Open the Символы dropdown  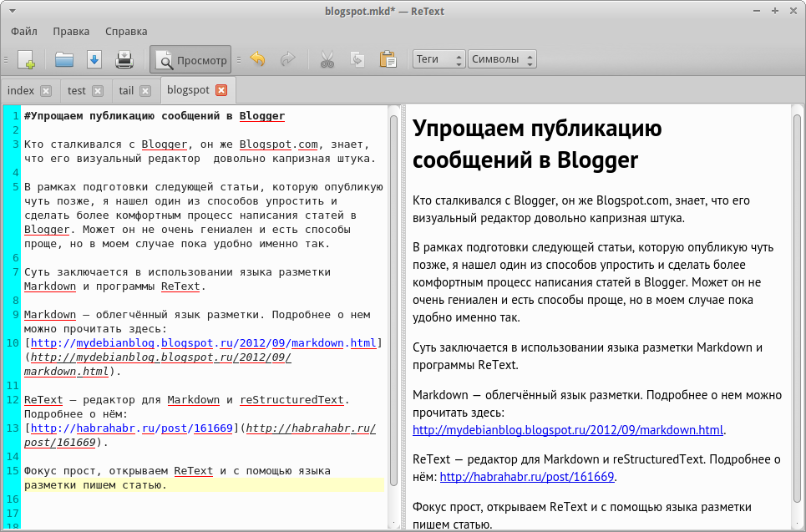[x=502, y=59]
